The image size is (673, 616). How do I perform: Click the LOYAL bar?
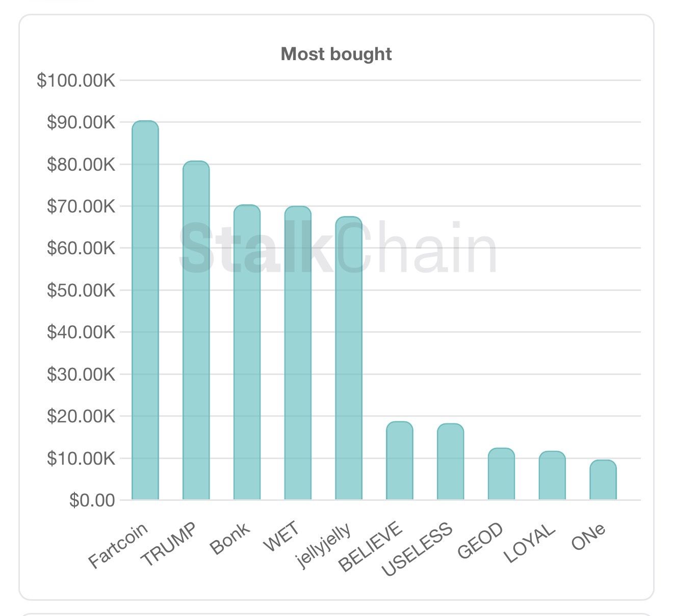click(x=552, y=475)
